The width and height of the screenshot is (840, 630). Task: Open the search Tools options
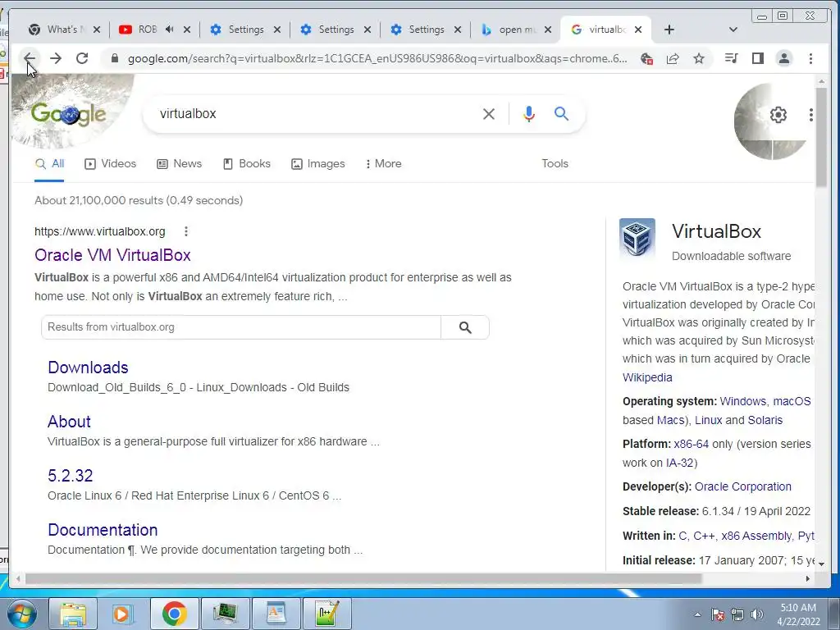point(555,164)
